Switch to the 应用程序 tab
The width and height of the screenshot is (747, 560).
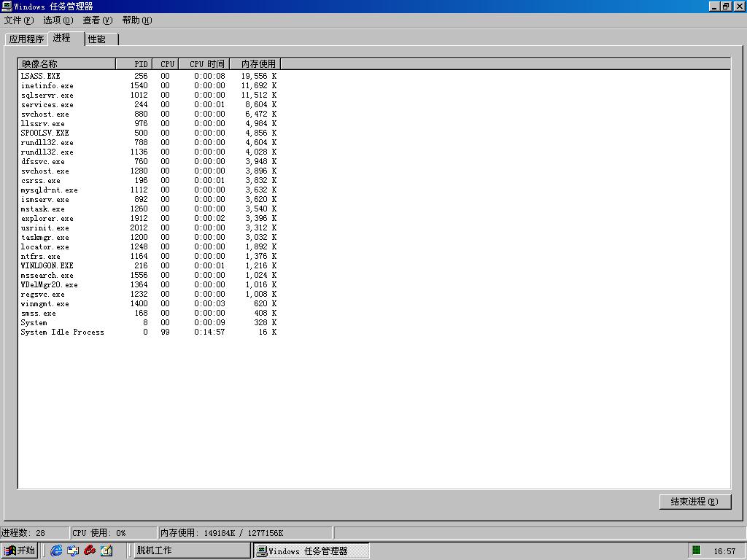point(26,39)
